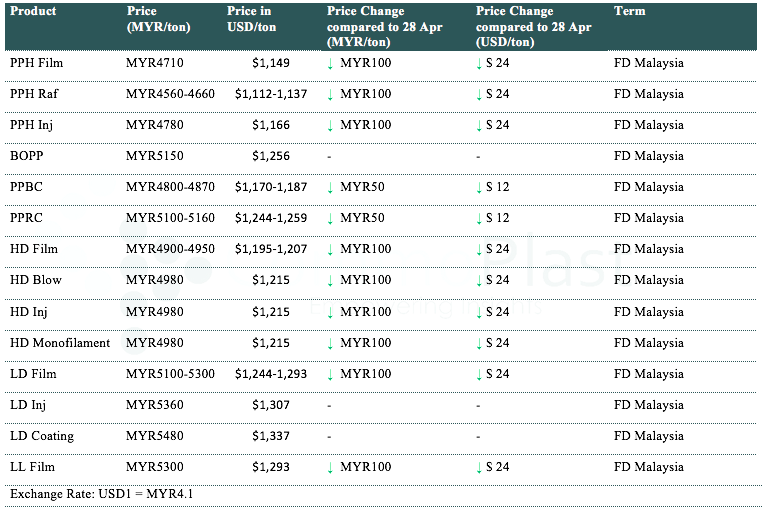
Task: Click FD Malaysia term in HD Inj row
Action: (x=648, y=312)
